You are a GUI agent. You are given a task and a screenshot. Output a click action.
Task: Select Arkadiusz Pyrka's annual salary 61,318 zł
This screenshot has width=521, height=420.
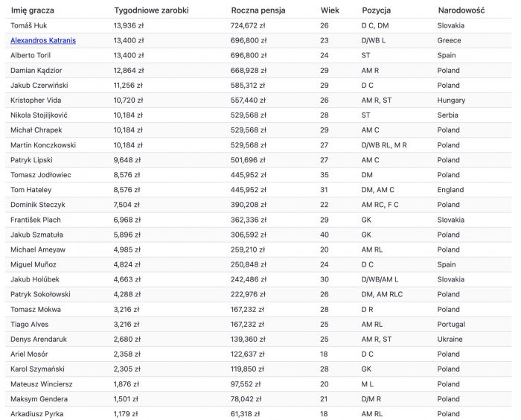tap(246, 413)
